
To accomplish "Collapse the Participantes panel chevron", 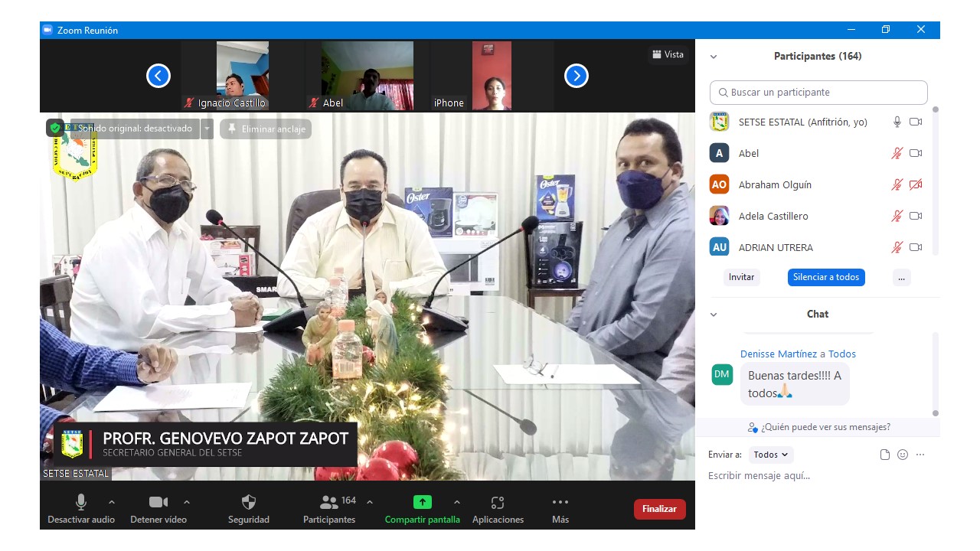I will tap(714, 57).
